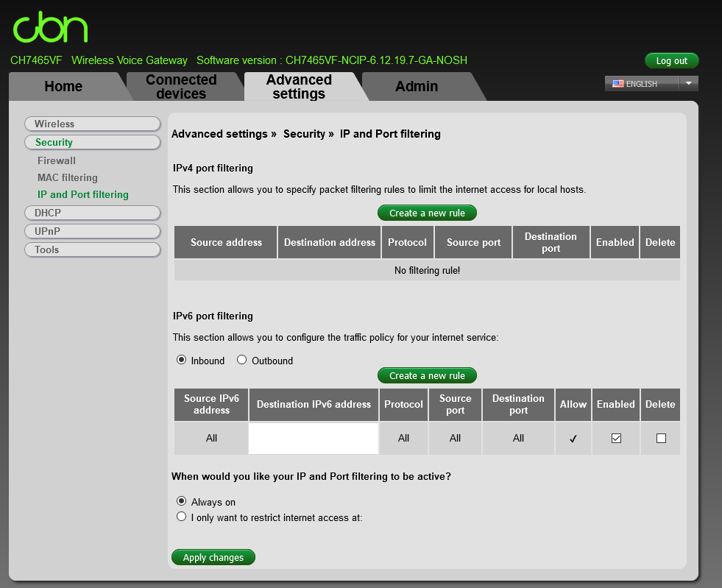Viewport: 722px width, 588px height.
Task: Click the Destination IPv6 address field
Action: pyautogui.click(x=314, y=438)
